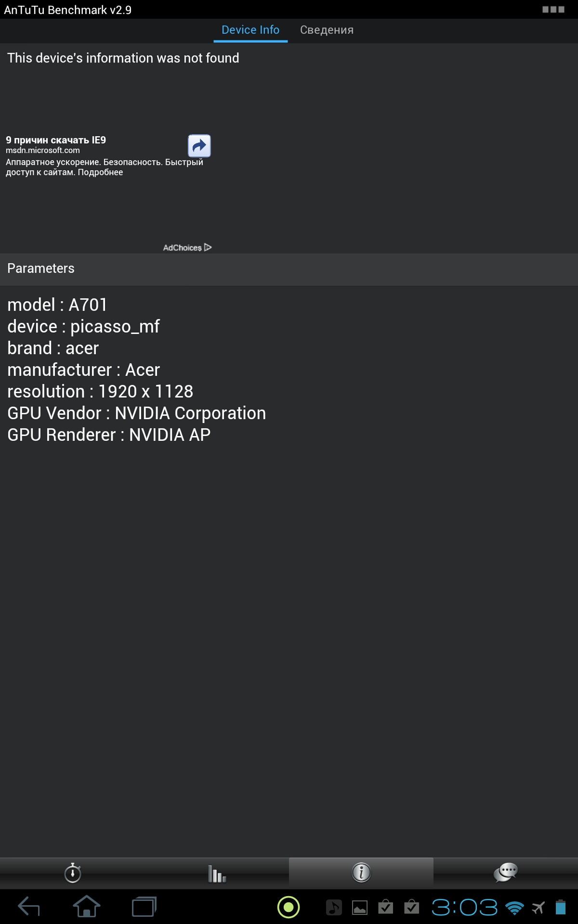
Task: Open the '9 причин скачать IE9' ad
Action: pos(56,140)
